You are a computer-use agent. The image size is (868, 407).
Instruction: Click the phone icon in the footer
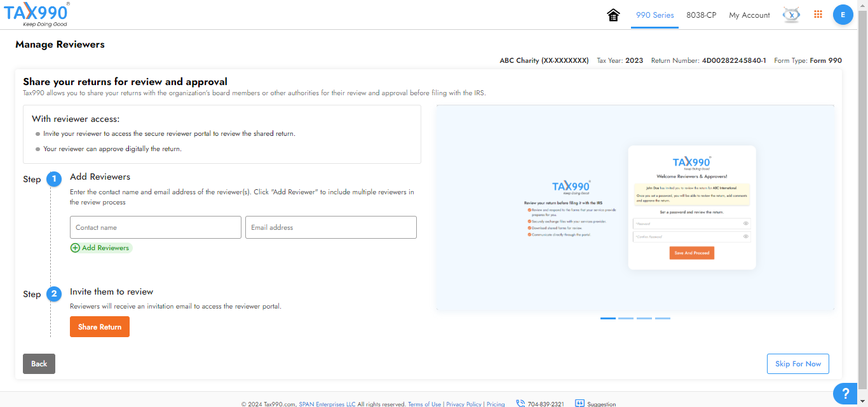[x=520, y=404]
